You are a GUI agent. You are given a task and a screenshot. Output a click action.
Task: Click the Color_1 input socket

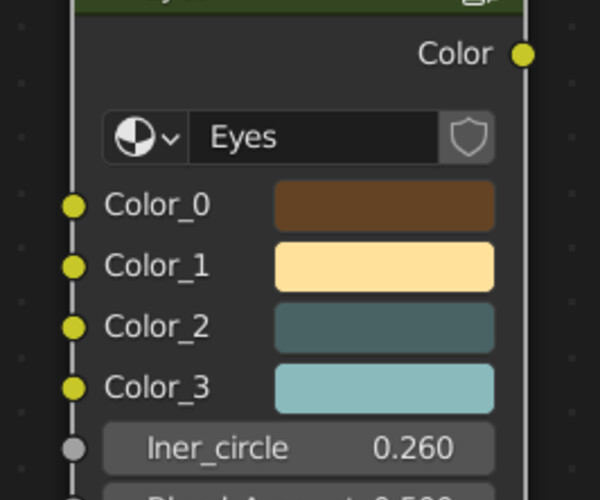point(74,267)
